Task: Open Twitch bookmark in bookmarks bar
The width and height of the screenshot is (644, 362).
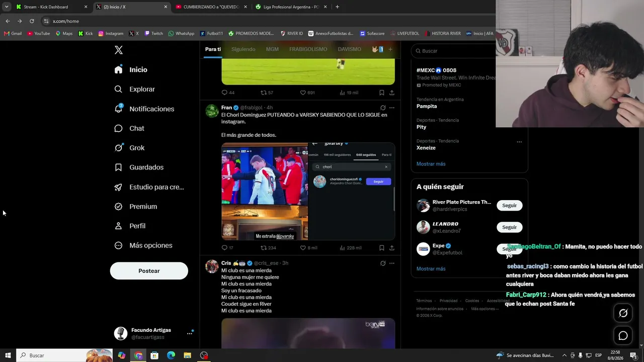Action: [x=153, y=34]
